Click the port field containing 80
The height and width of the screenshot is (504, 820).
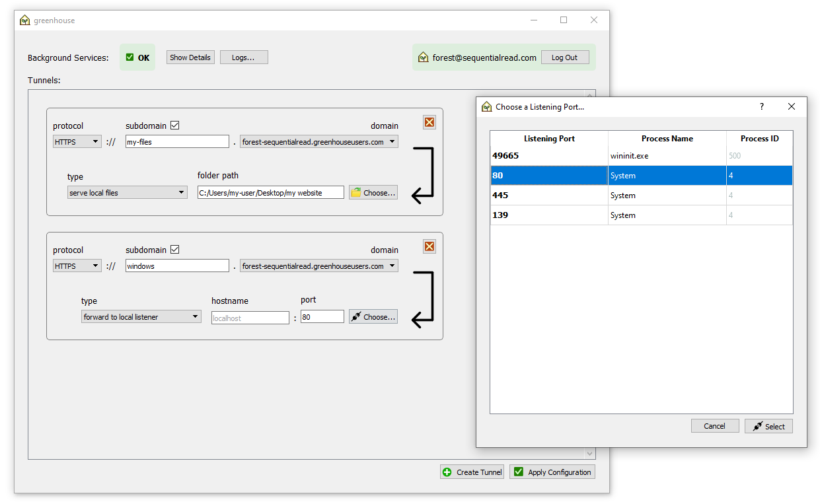[322, 316]
